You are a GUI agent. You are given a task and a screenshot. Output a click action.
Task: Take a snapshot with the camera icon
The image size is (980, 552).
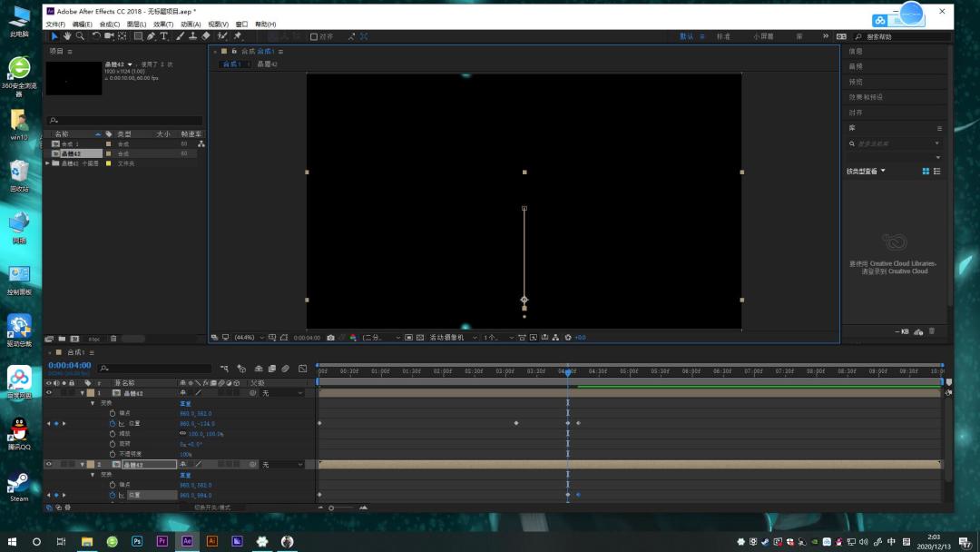click(330, 338)
